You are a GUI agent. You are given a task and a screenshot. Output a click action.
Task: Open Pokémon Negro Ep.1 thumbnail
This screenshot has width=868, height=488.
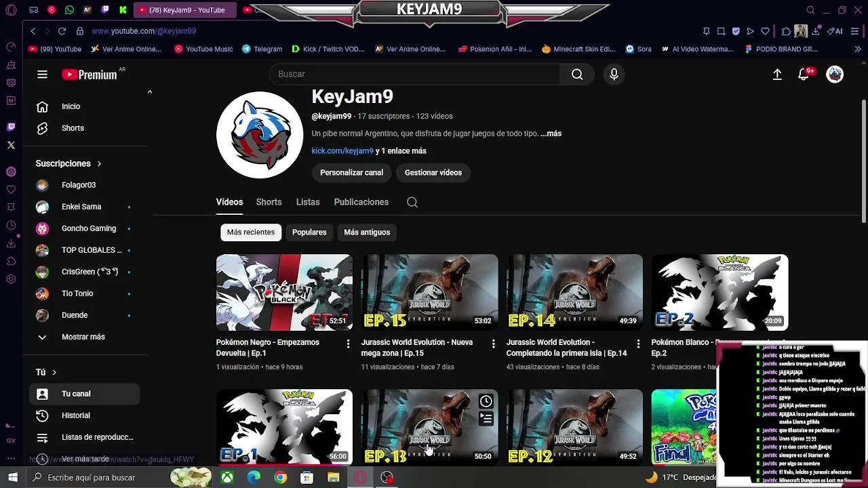point(284,292)
